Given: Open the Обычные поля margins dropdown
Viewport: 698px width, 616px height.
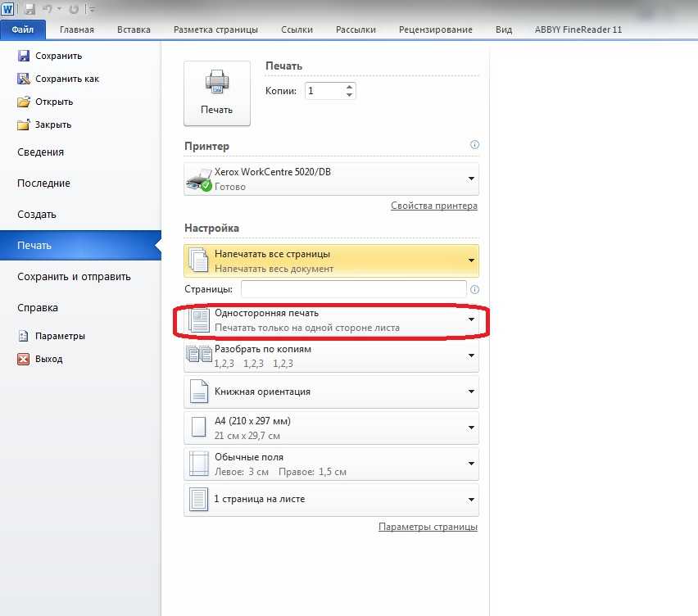Looking at the screenshot, I should pos(331,464).
